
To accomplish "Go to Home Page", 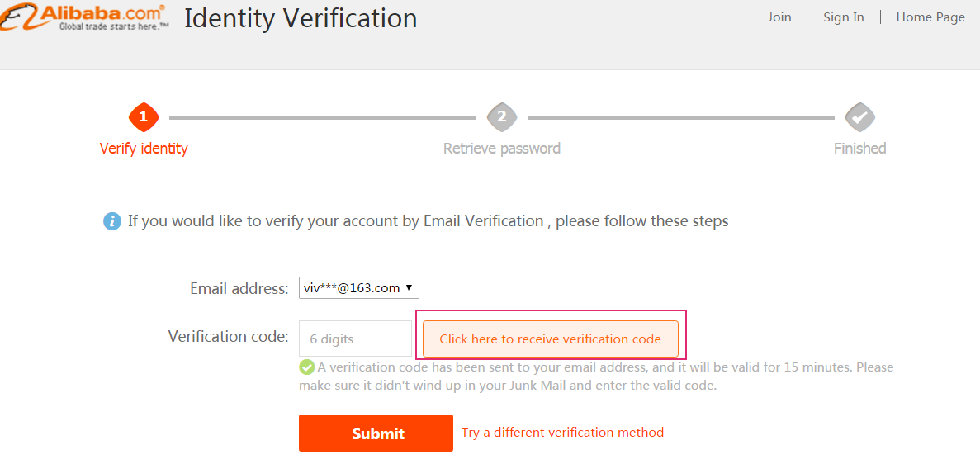I will [x=930, y=17].
